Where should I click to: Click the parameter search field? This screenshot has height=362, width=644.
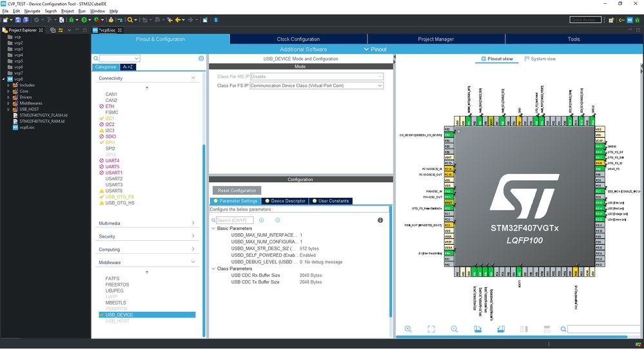[235, 220]
